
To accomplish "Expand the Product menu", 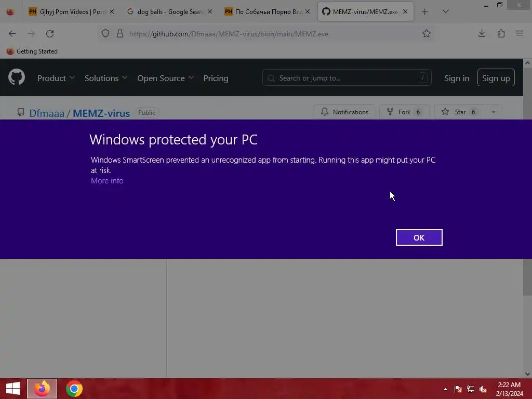I will click(x=56, y=78).
